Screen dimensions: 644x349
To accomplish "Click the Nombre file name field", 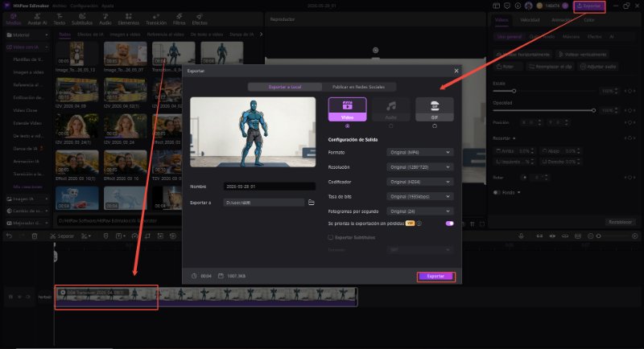I will click(x=270, y=187).
